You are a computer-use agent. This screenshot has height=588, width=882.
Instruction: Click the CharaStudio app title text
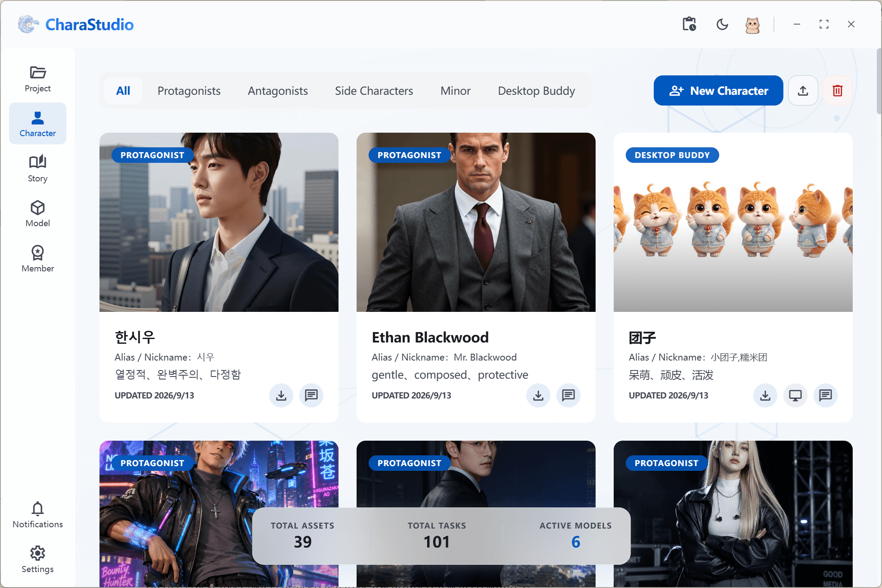click(x=90, y=25)
